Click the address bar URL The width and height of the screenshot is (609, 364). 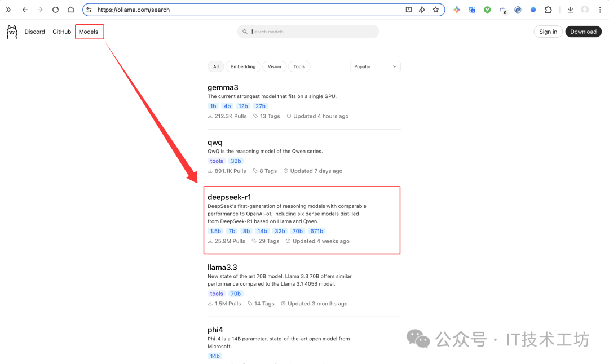pos(133,10)
